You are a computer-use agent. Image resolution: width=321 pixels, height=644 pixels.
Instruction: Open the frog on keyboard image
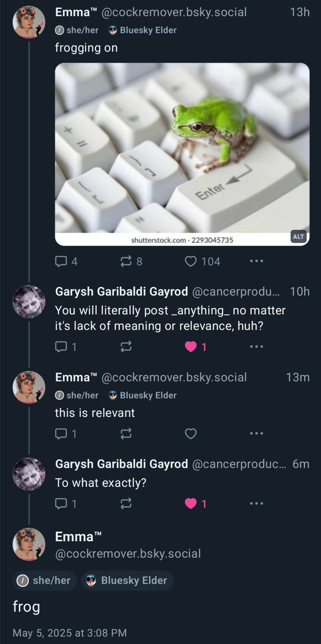pyautogui.click(x=182, y=154)
